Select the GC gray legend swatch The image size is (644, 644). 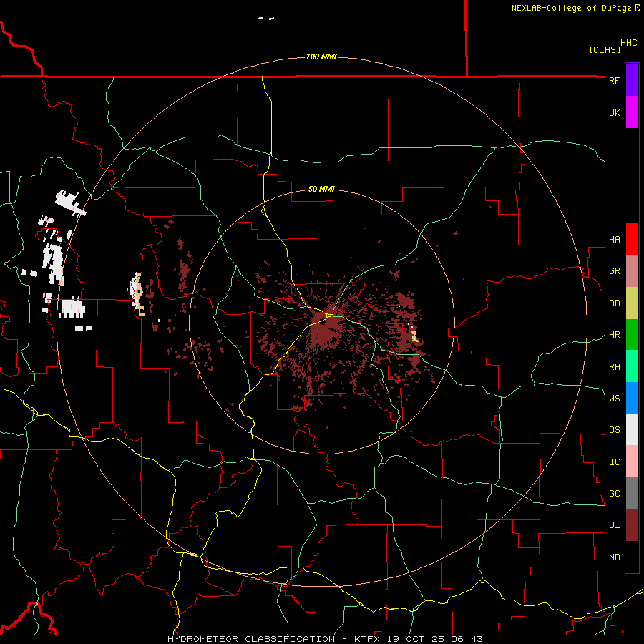click(x=632, y=493)
